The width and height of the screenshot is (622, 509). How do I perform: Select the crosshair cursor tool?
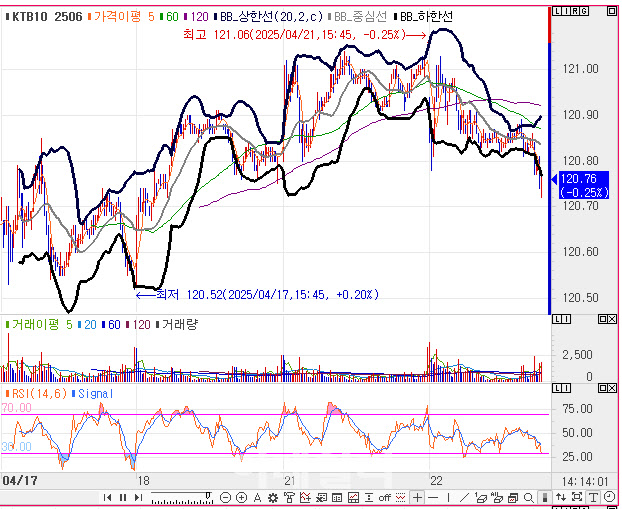[417, 497]
